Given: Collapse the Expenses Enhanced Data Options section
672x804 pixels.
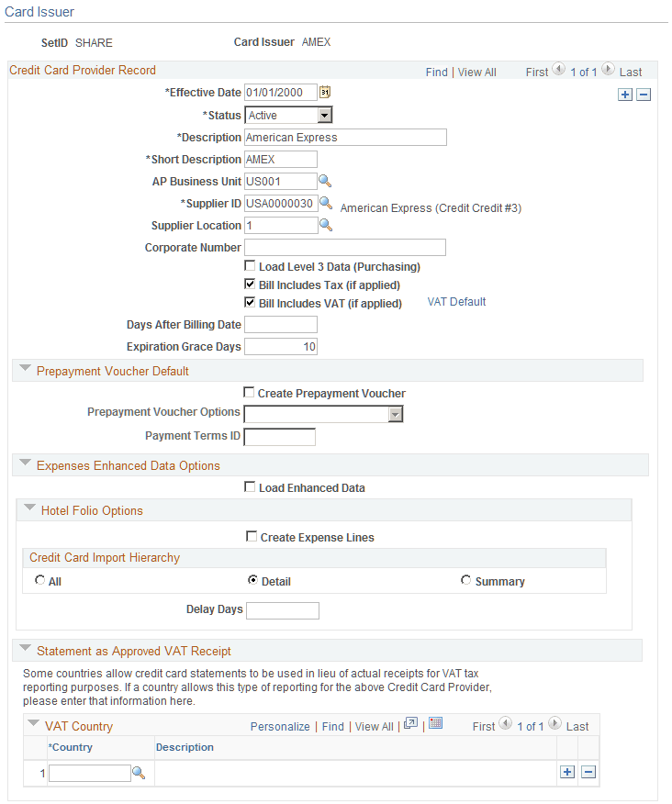Looking at the screenshot, I should (x=25, y=465).
